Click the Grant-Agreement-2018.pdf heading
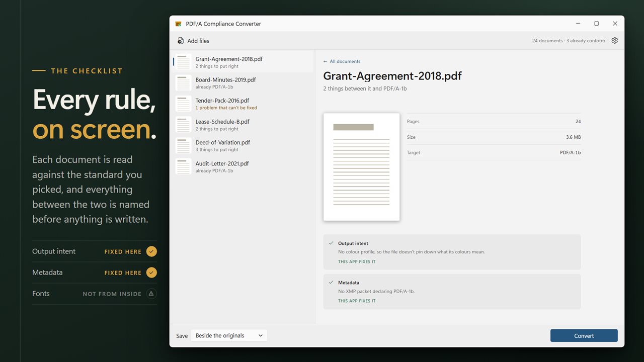The image size is (644, 362). coord(392,76)
